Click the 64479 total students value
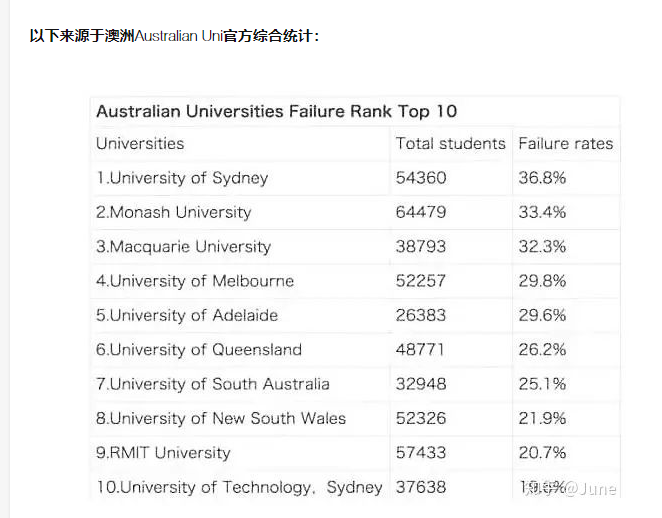The width and height of the screenshot is (662, 518). tap(421, 212)
